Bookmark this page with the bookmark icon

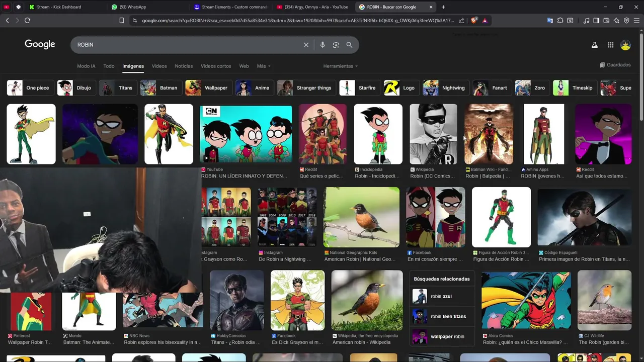(x=121, y=21)
